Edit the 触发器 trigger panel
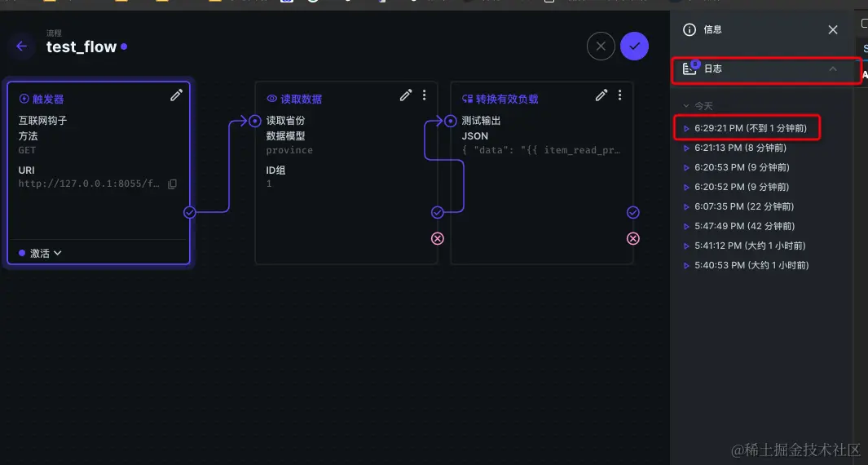868x465 pixels. [176, 95]
